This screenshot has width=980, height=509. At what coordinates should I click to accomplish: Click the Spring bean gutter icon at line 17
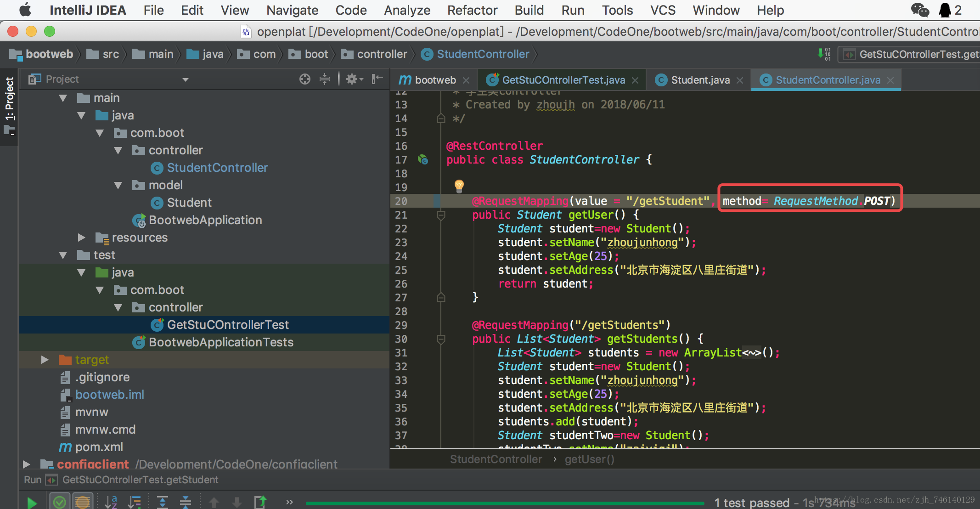(423, 159)
